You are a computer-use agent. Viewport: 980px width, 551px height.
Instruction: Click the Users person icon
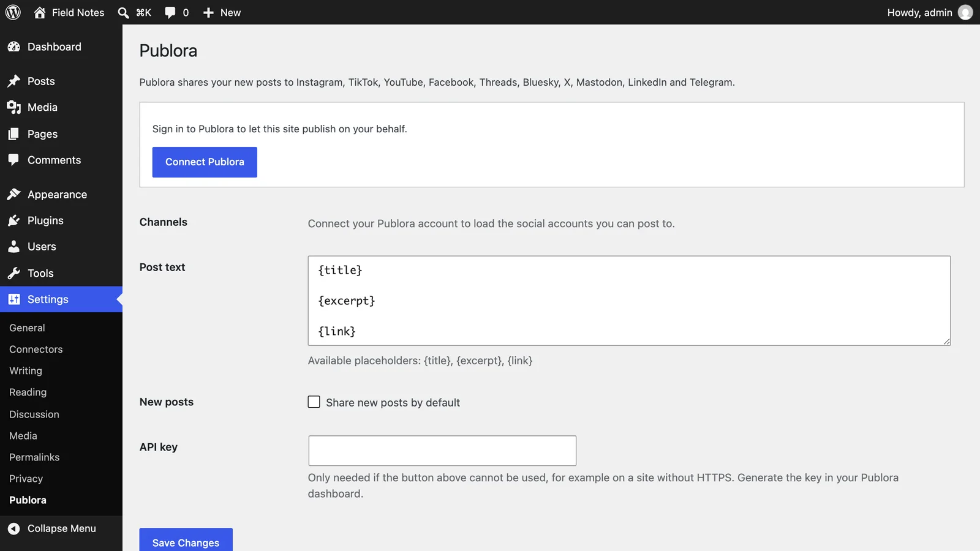pos(14,247)
